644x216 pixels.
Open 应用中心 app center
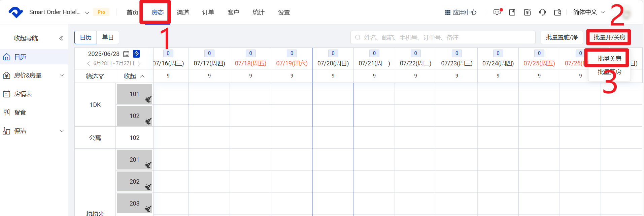coord(461,12)
